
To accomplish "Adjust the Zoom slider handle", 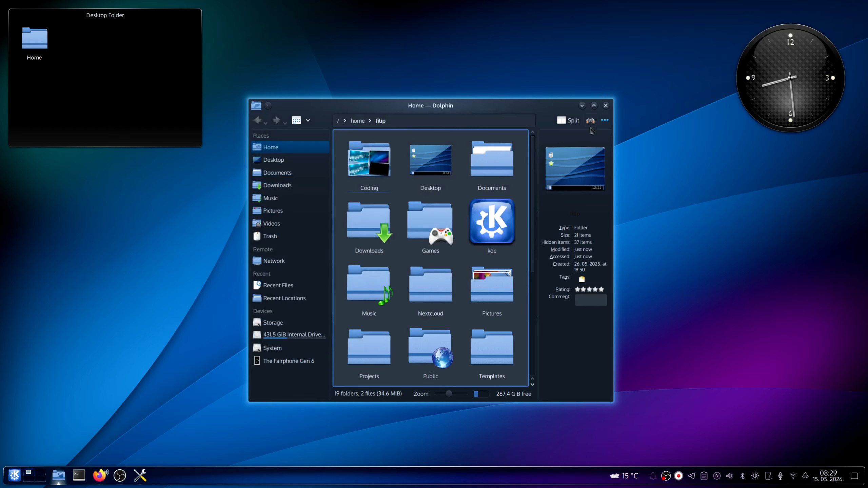I will tap(449, 393).
